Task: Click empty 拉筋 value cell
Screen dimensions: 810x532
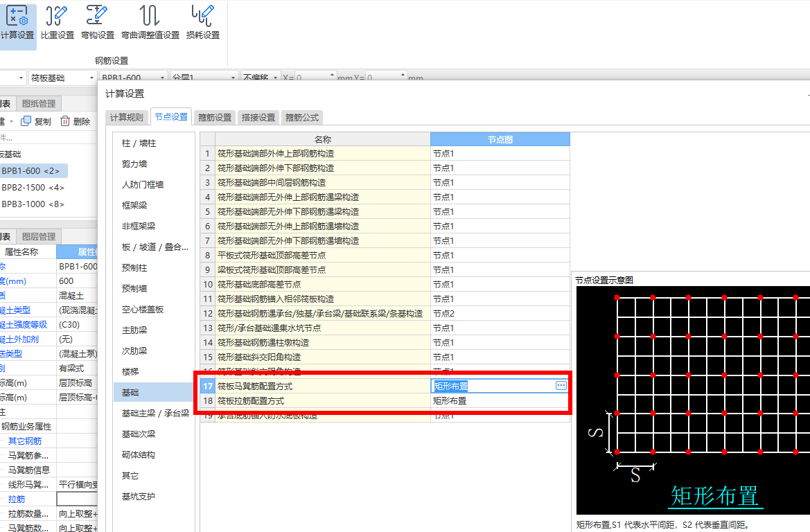Action: point(77,499)
